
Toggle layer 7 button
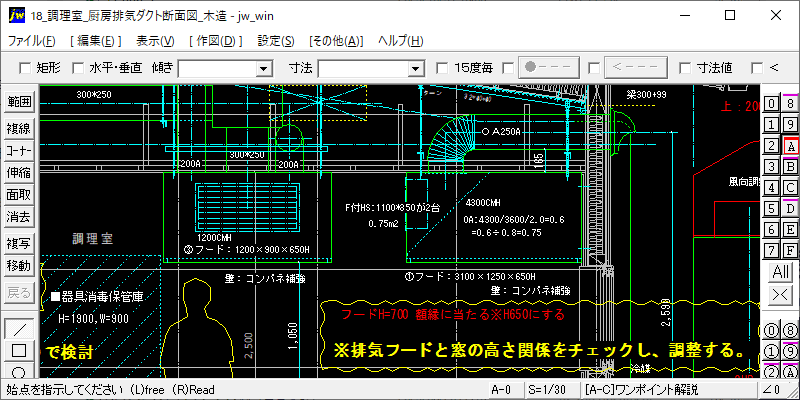click(x=772, y=251)
